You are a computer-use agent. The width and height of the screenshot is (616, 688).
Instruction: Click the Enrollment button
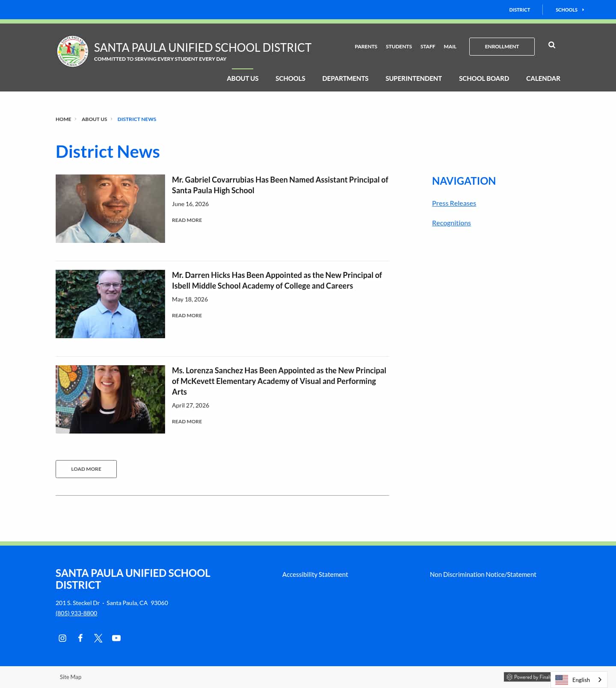tap(502, 47)
